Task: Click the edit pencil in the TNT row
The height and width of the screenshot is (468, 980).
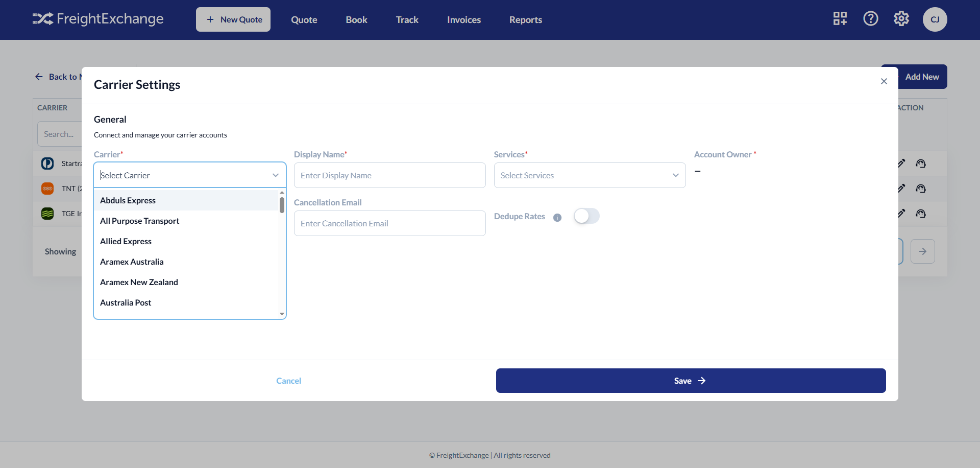Action: 902,189
